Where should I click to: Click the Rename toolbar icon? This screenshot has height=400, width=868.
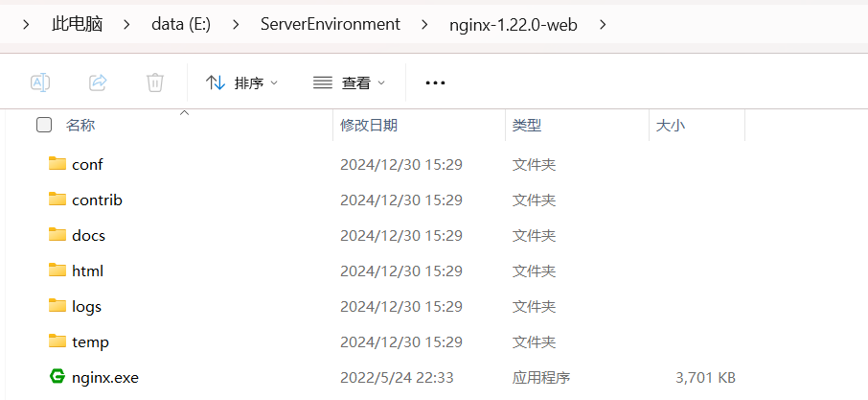(40, 82)
